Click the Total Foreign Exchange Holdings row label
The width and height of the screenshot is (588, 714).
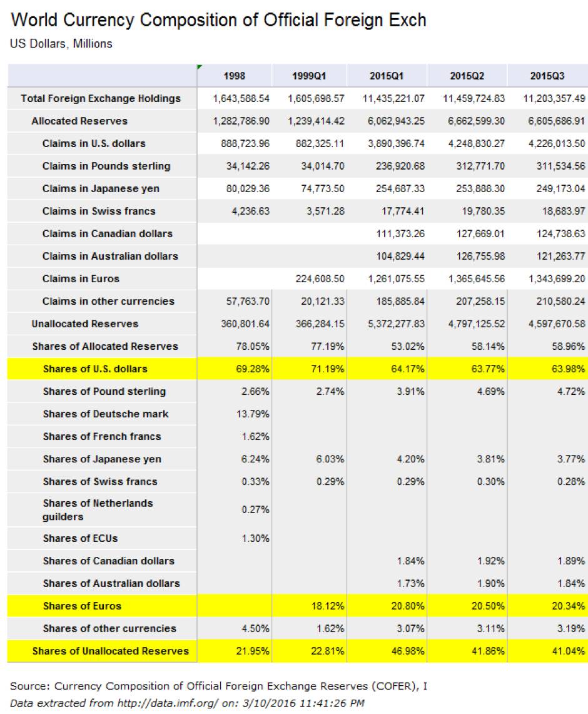click(101, 98)
